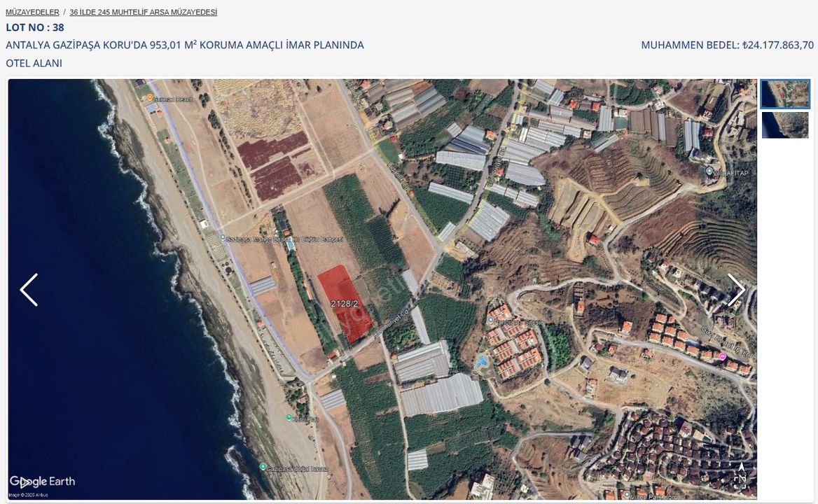Open the MÜZAYEDELER breadcrumb link
Image resolution: width=818 pixels, height=504 pixels.
pyautogui.click(x=32, y=12)
